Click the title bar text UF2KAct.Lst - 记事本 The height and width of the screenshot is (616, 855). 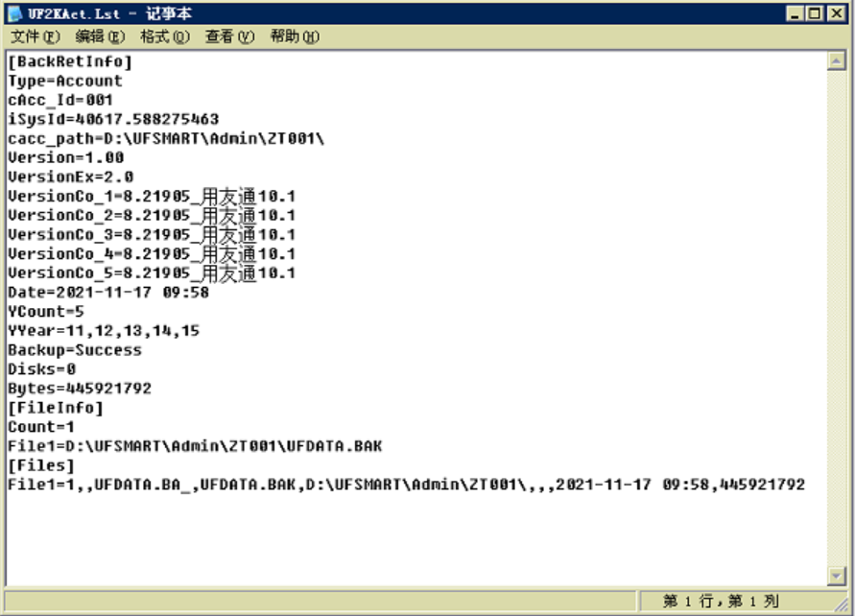109,13
